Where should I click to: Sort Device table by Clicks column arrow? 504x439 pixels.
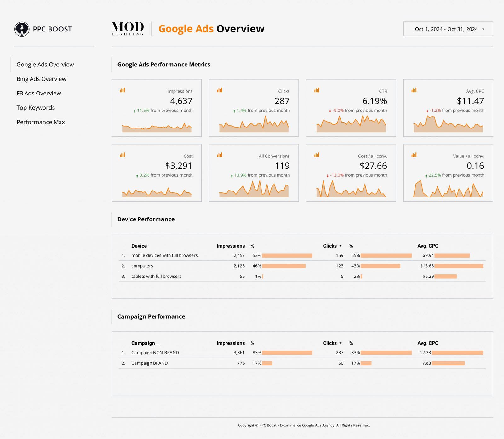point(341,246)
